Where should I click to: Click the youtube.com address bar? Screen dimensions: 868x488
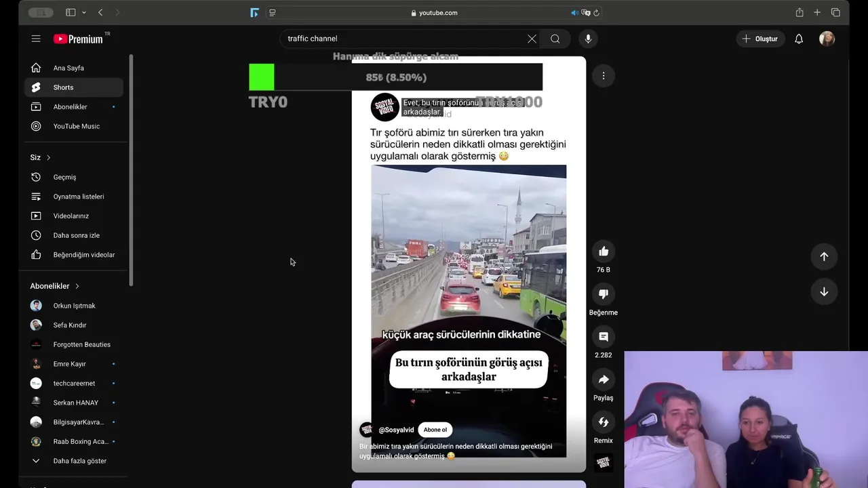[434, 13]
